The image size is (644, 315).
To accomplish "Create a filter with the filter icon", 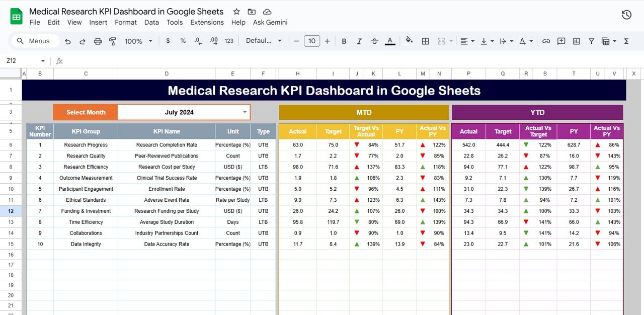I will coord(591,41).
